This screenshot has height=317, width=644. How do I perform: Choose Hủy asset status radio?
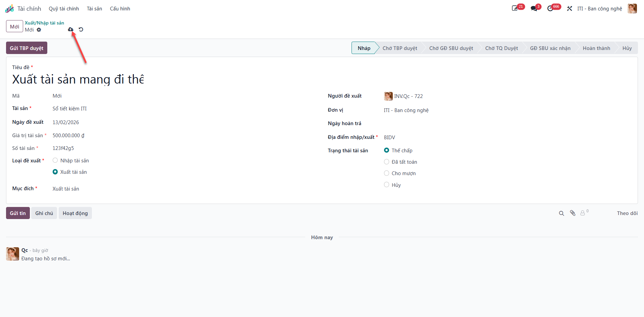tap(387, 184)
